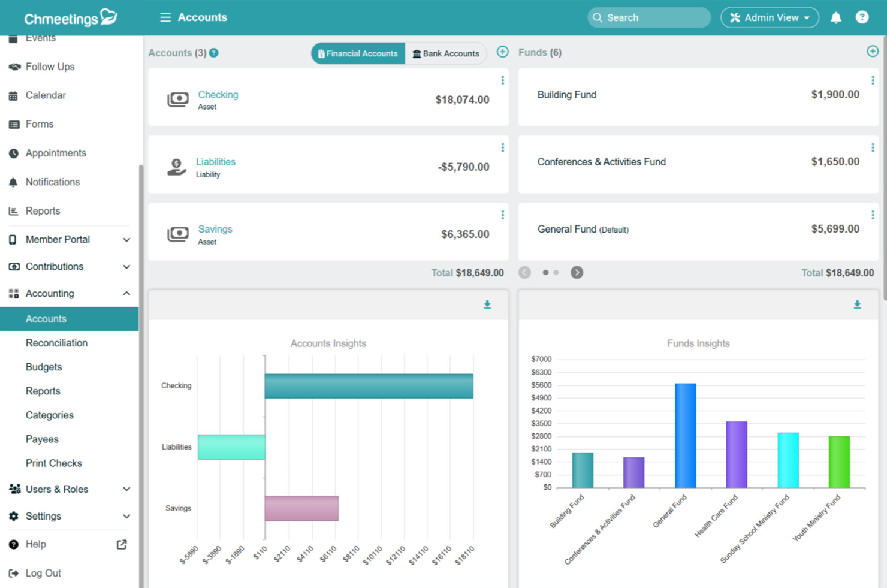The image size is (887, 588).
Task: Open the help question mark icon
Action: tap(862, 17)
